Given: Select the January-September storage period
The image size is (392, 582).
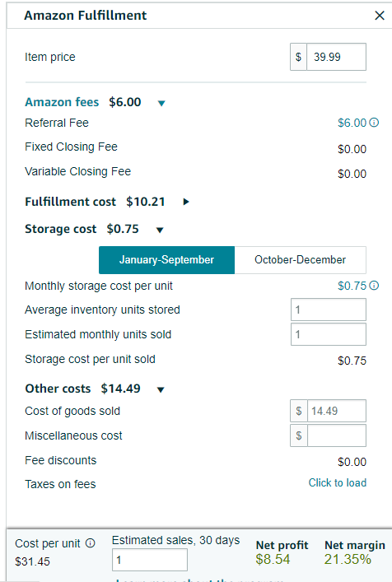Looking at the screenshot, I should tap(166, 260).
